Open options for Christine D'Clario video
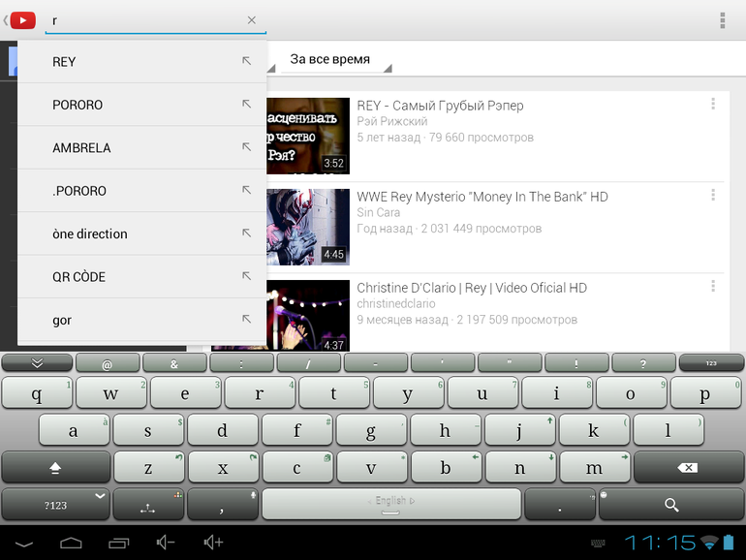746x560 pixels. click(x=713, y=286)
